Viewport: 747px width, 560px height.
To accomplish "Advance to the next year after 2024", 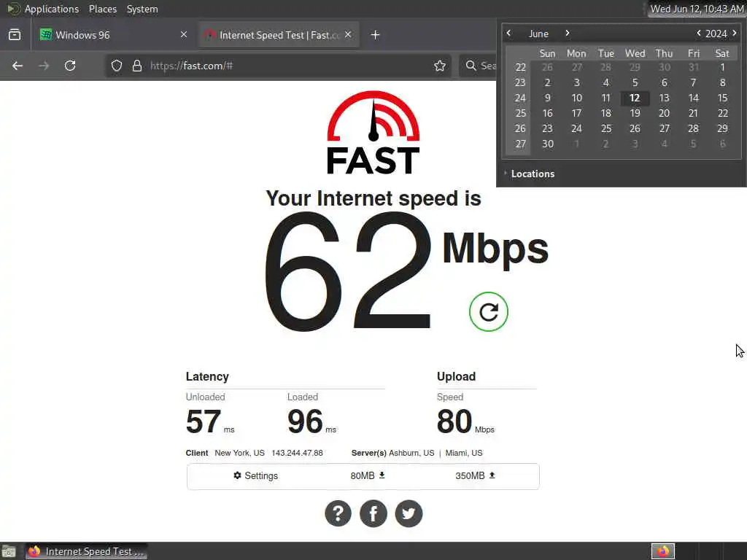I will pos(735,34).
